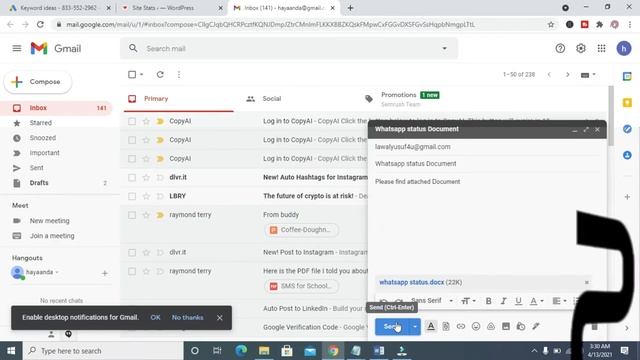Star raymond terry PDF file email
The height and width of the screenshot is (360, 640).
click(146, 271)
